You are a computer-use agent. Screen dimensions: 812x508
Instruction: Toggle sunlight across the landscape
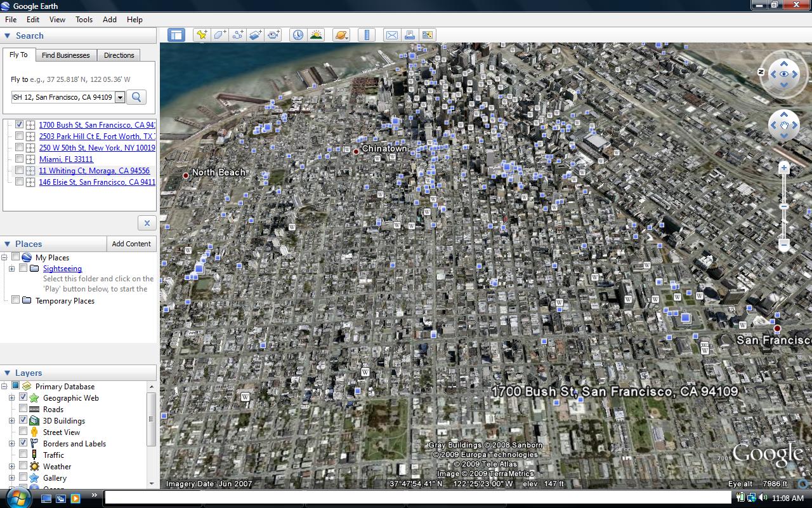(316, 35)
